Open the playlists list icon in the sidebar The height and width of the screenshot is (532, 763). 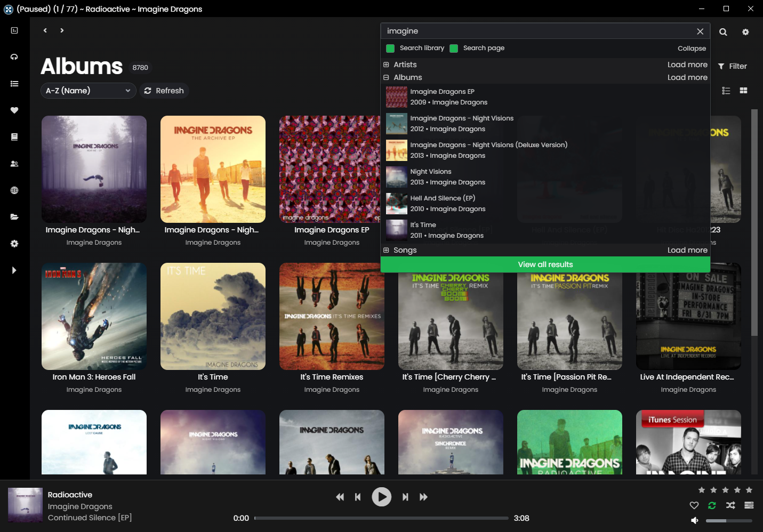[x=14, y=83]
